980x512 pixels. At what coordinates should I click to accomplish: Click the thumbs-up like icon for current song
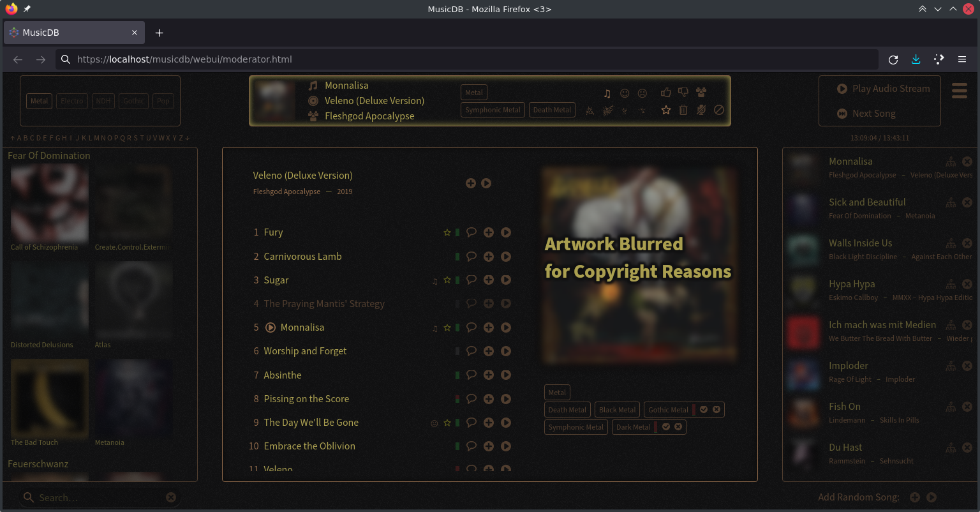pos(665,93)
